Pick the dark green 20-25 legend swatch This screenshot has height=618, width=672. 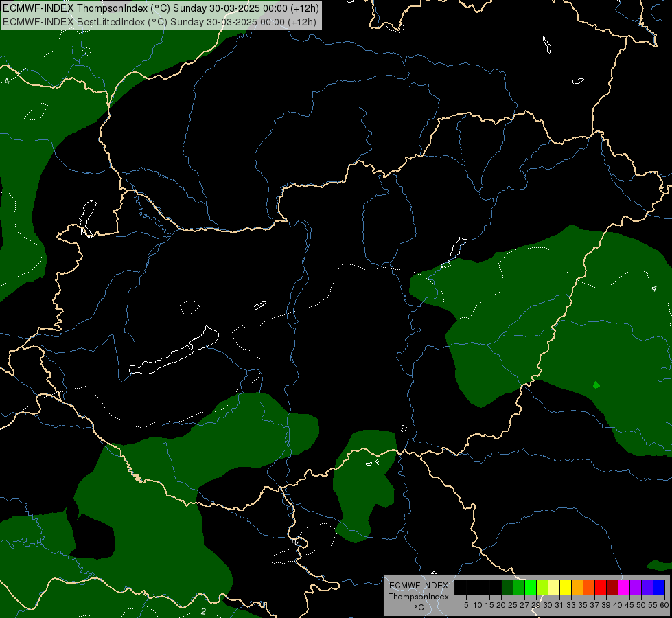(x=507, y=588)
